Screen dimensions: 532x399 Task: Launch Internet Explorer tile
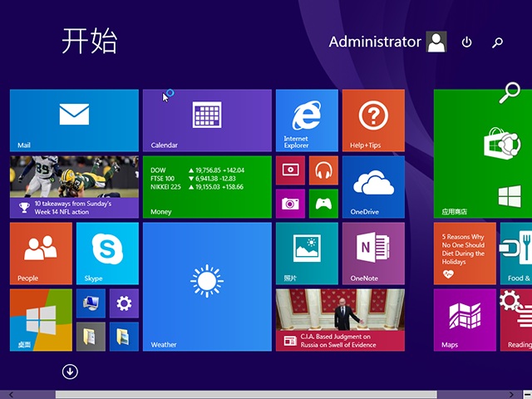tap(307, 121)
